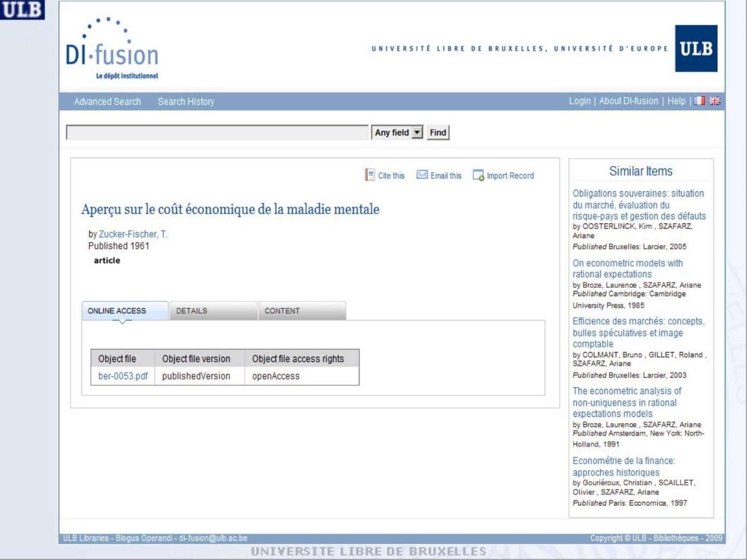Click the Cite this link text
The image size is (747, 560).
[391, 176]
